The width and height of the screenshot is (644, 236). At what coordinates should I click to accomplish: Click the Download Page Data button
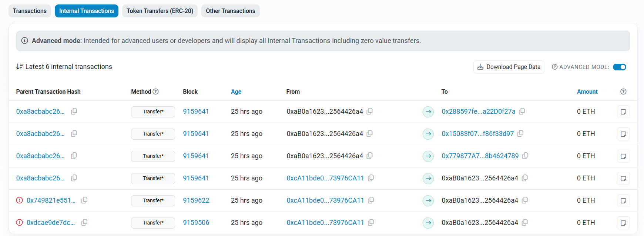coord(509,67)
